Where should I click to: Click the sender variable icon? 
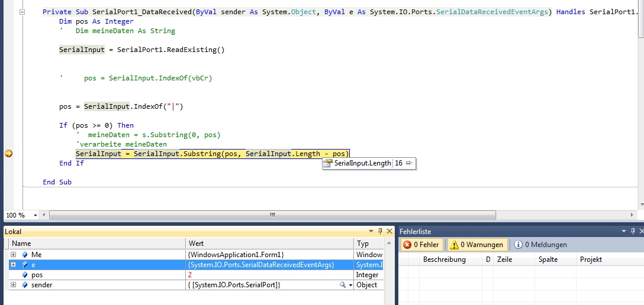[x=25, y=284]
